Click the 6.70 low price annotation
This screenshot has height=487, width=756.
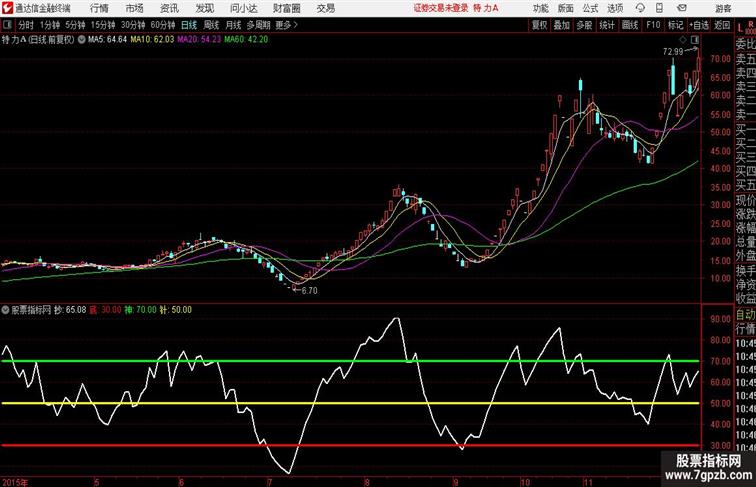[310, 291]
